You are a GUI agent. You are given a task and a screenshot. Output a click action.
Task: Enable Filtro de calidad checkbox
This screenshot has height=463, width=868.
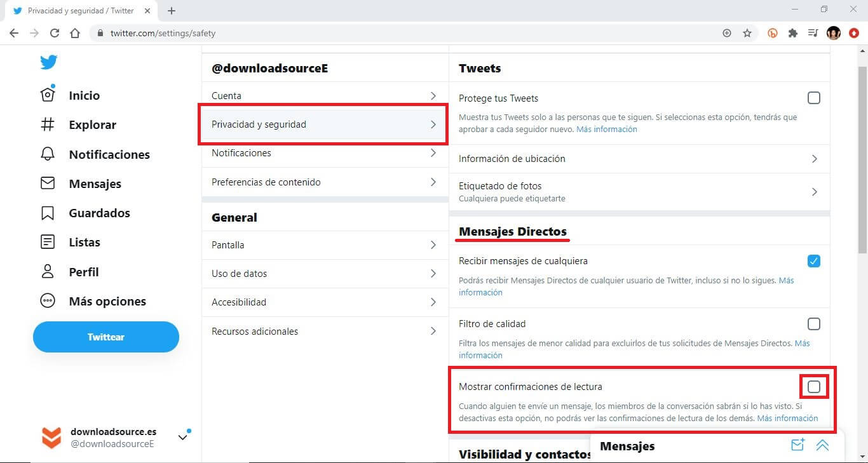coord(813,323)
